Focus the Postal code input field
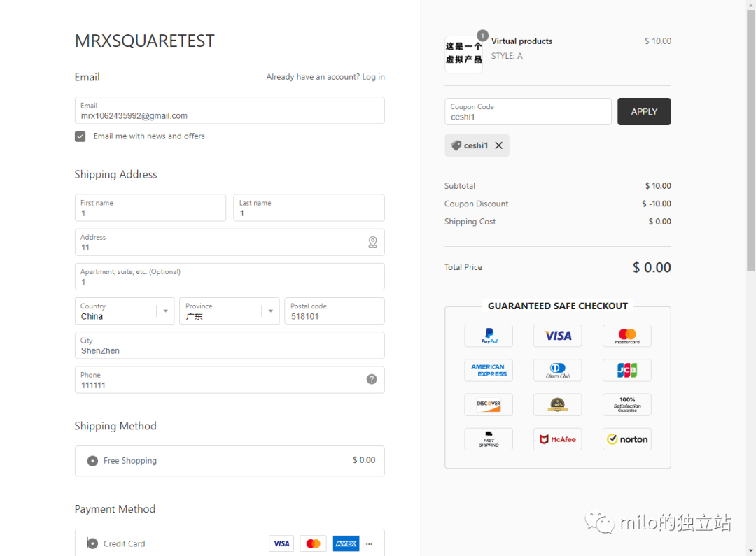Screen dimensions: 756x556 click(x=334, y=316)
